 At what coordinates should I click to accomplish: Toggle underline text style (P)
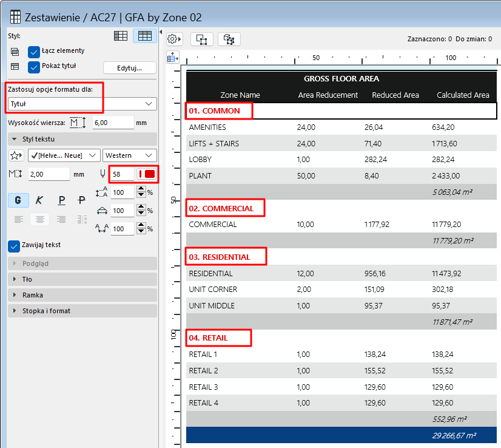[61, 200]
